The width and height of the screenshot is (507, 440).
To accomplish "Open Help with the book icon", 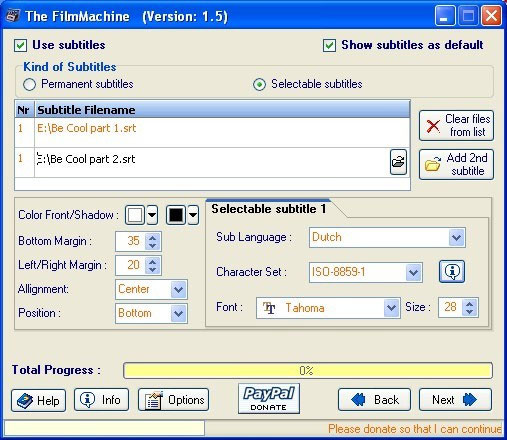I will click(x=38, y=400).
